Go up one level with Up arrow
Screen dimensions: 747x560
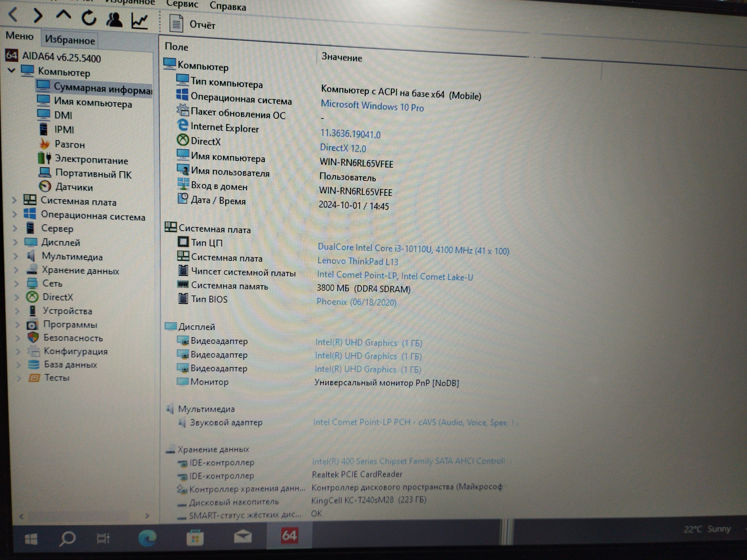tap(63, 16)
